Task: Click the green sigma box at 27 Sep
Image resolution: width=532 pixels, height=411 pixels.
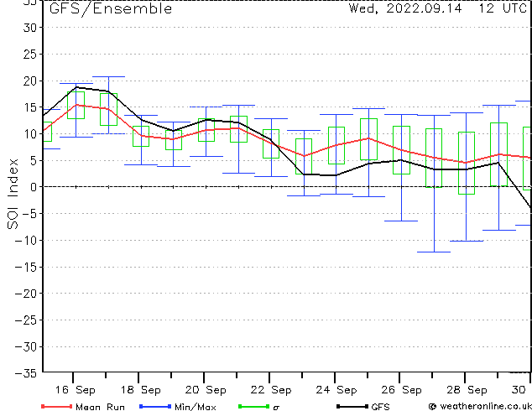Action: [x=434, y=158]
